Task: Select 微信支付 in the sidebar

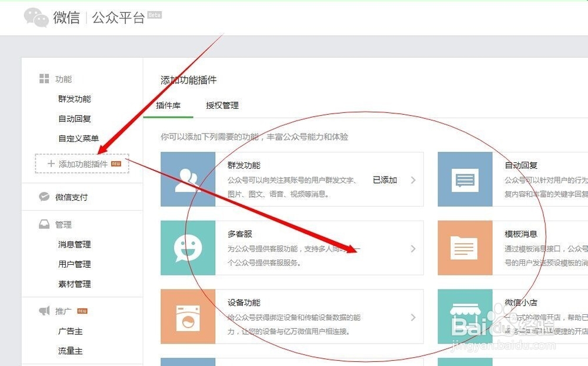Action: pos(72,197)
